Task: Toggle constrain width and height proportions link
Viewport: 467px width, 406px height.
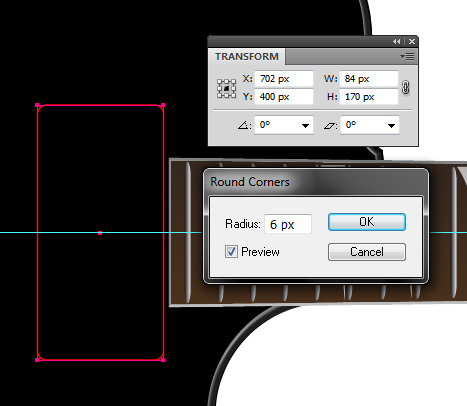Action: (x=405, y=88)
